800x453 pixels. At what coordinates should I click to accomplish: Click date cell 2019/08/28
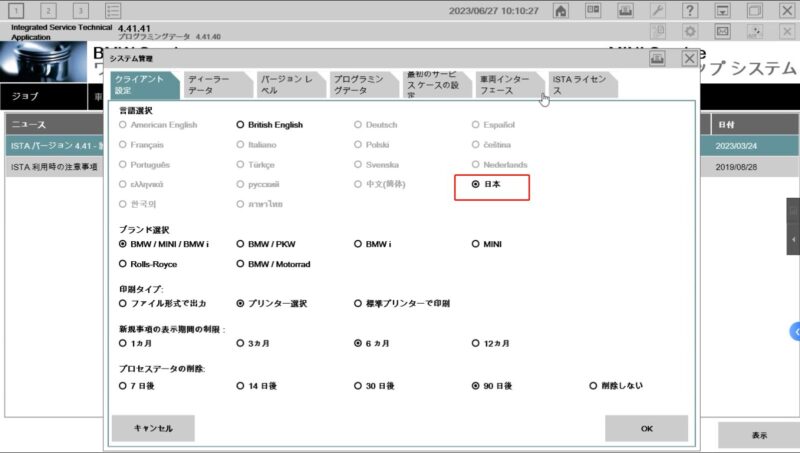[736, 167]
